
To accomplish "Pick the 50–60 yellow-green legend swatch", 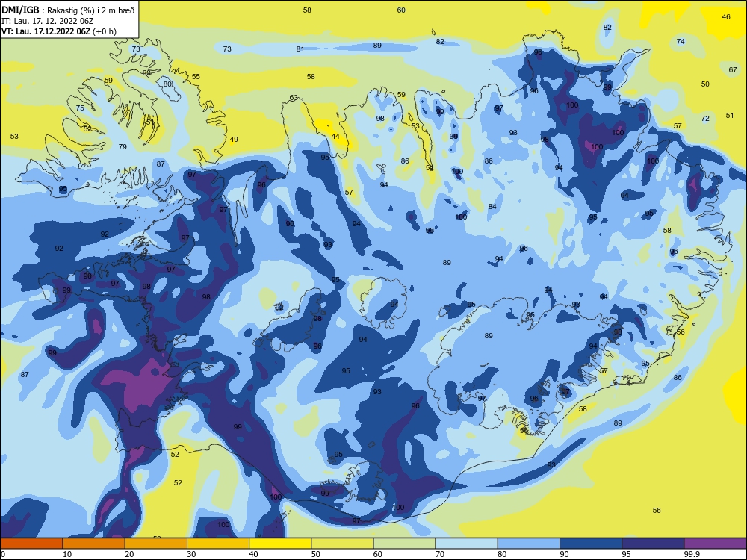I will [x=342, y=544].
